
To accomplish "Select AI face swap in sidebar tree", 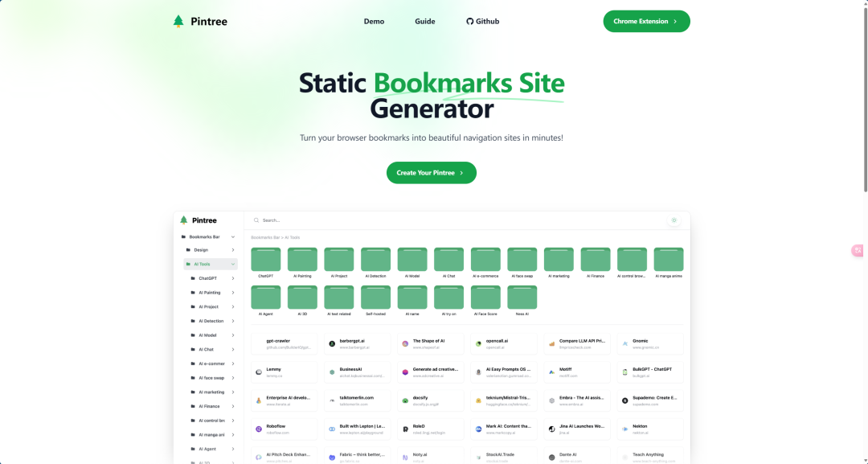I will coord(213,378).
